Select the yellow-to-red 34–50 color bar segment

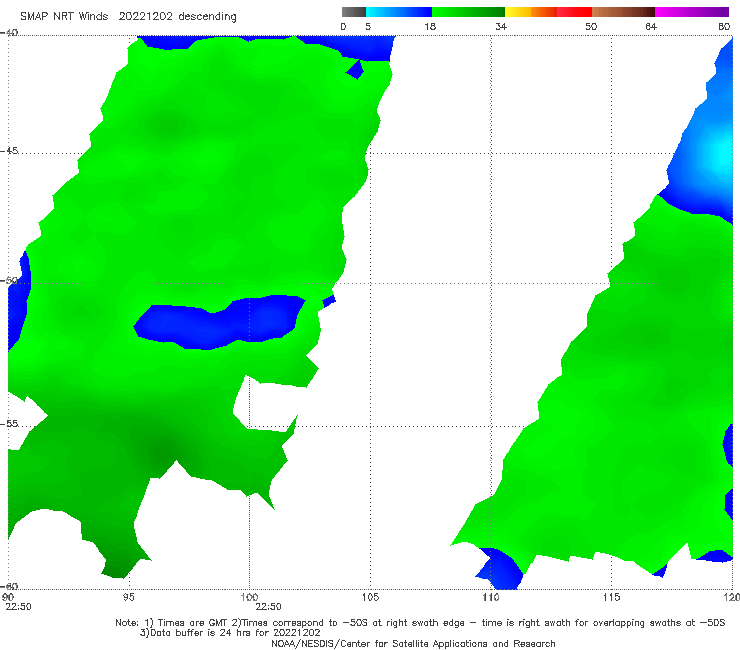tap(548, 12)
